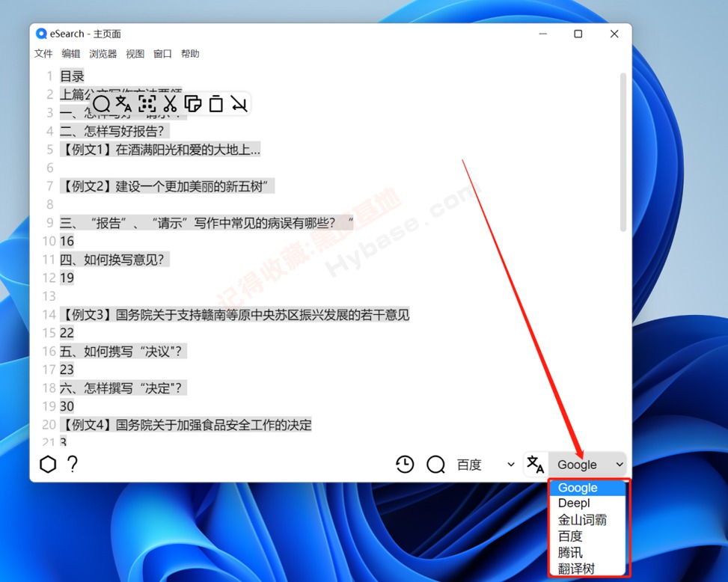Click line 14 【例文3】国务院关于支持赣南
The image size is (728, 582).
point(235,315)
